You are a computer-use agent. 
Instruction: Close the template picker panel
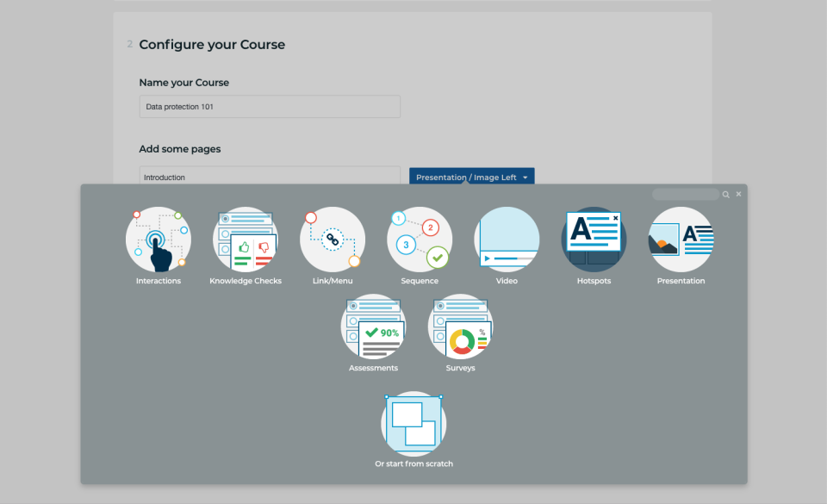738,194
